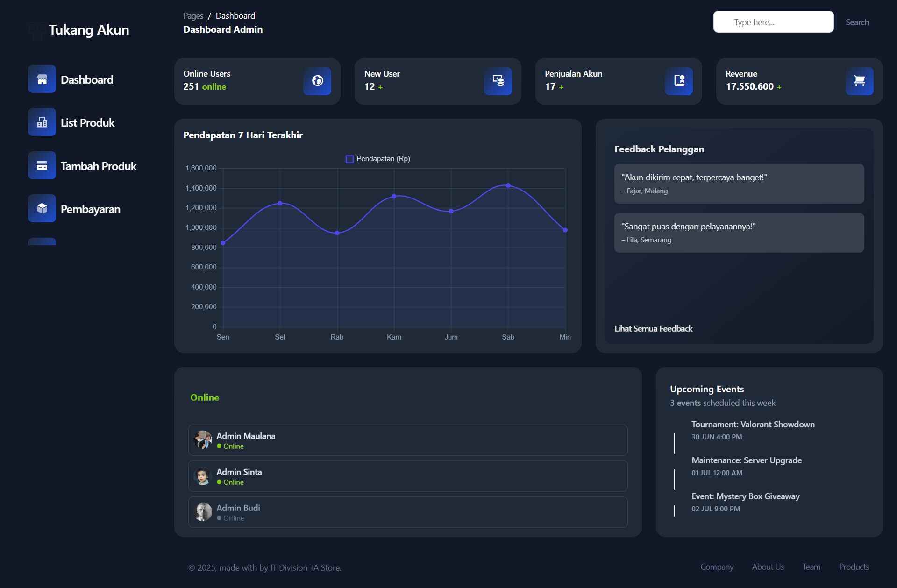
Task: Click the Penjualan Akun icon
Action: 679,81
